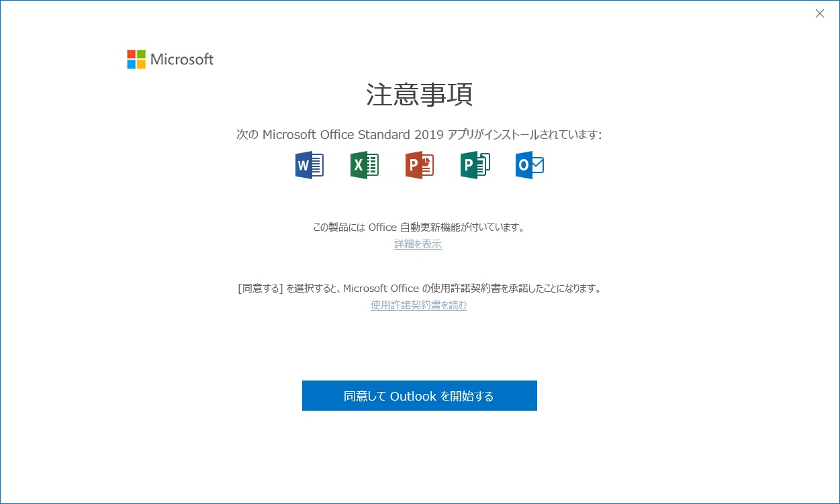Close the dialog with the X button
840x504 pixels.
[x=819, y=13]
